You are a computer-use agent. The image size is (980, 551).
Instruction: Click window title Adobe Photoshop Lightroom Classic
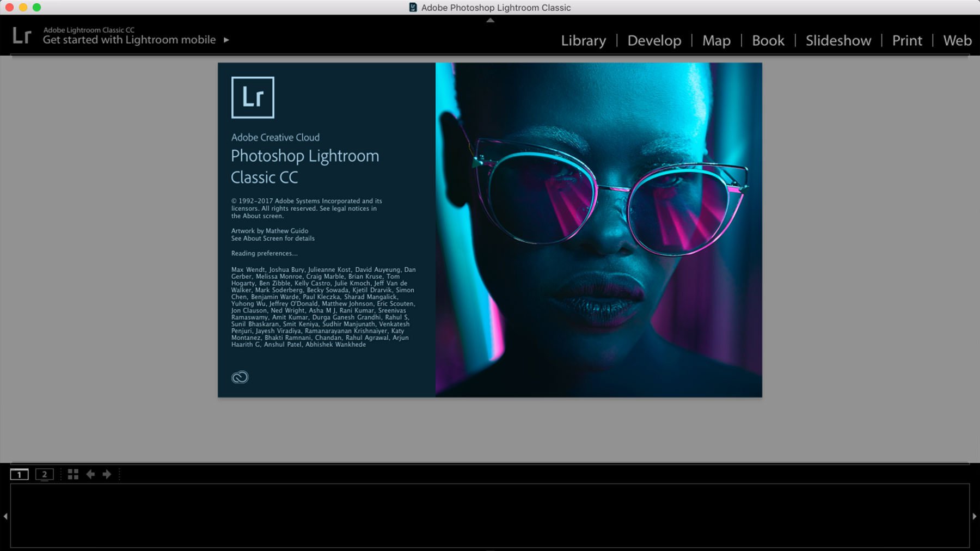[496, 8]
